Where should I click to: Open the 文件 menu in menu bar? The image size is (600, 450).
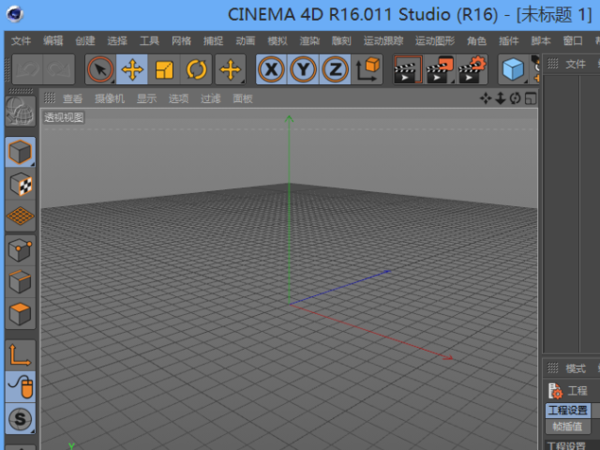pyautogui.click(x=21, y=41)
